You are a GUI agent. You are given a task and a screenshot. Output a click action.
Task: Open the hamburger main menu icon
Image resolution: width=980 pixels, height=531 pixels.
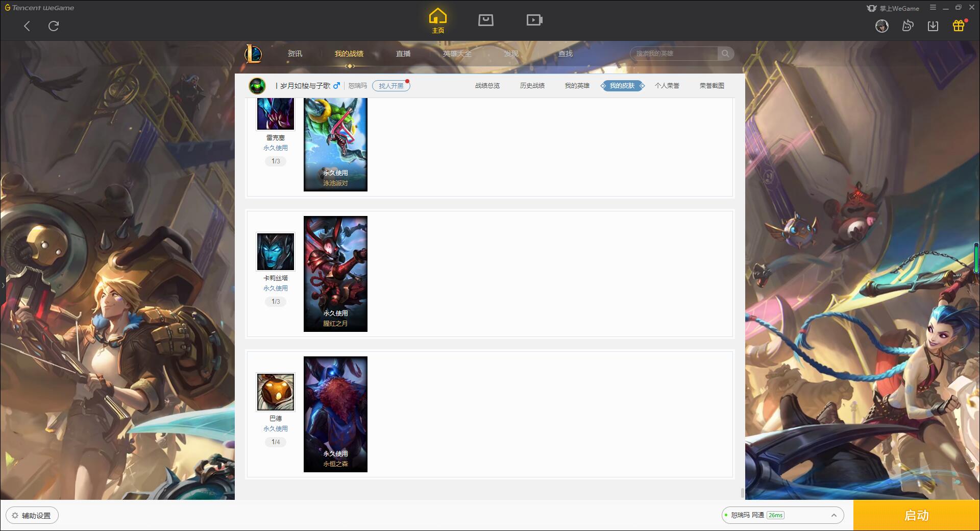click(x=933, y=8)
